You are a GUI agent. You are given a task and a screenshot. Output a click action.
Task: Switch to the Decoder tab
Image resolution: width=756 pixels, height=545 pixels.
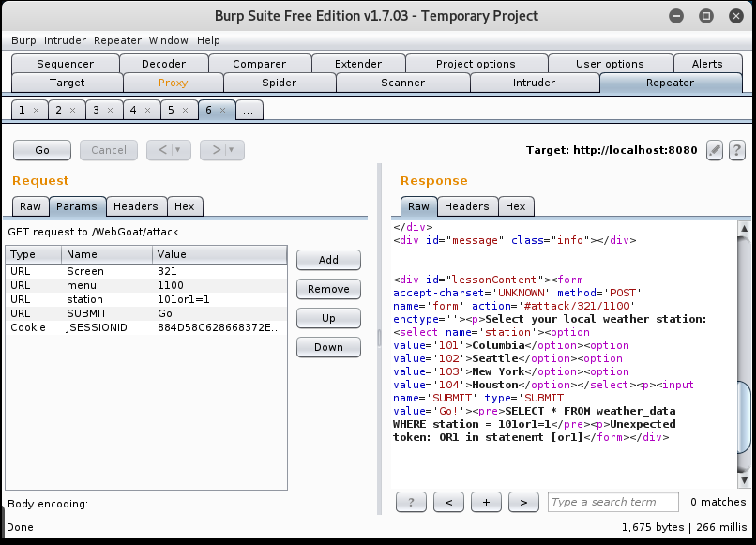164,64
